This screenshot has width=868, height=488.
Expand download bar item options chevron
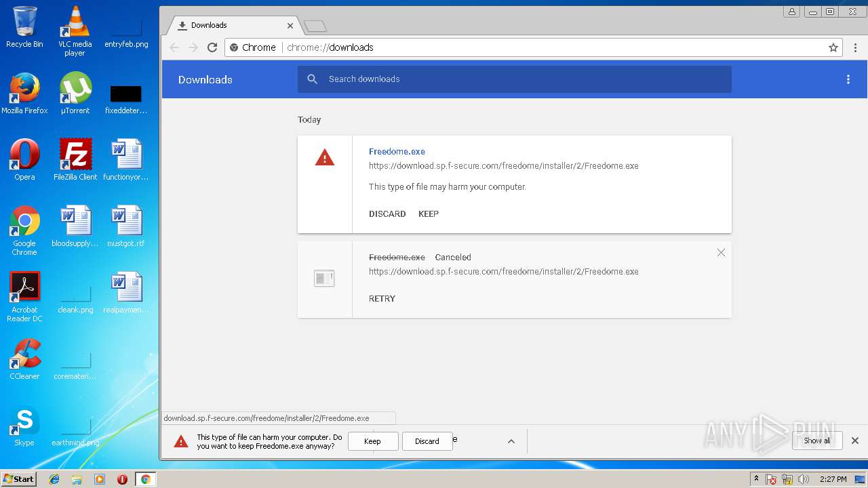(511, 441)
